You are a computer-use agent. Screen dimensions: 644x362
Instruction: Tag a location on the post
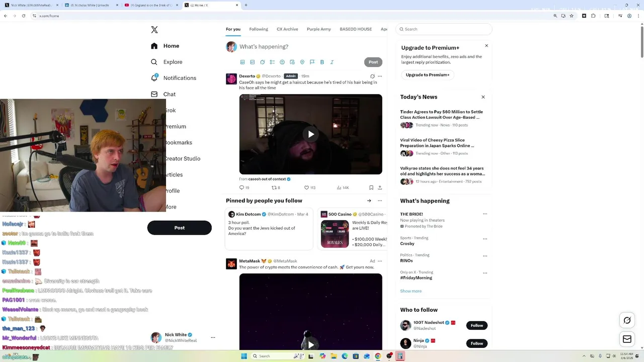pyautogui.click(x=302, y=62)
